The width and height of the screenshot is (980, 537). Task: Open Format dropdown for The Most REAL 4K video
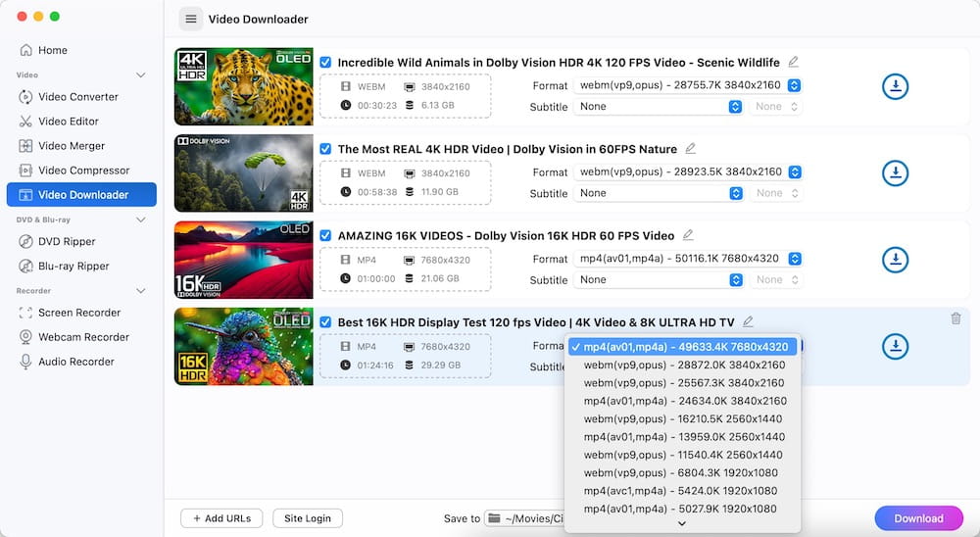[x=688, y=171]
